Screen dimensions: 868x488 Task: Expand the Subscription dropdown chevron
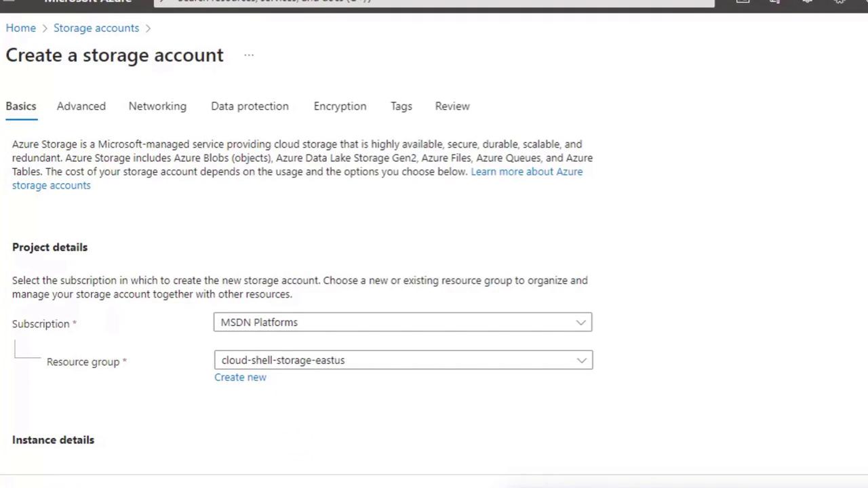tap(580, 323)
